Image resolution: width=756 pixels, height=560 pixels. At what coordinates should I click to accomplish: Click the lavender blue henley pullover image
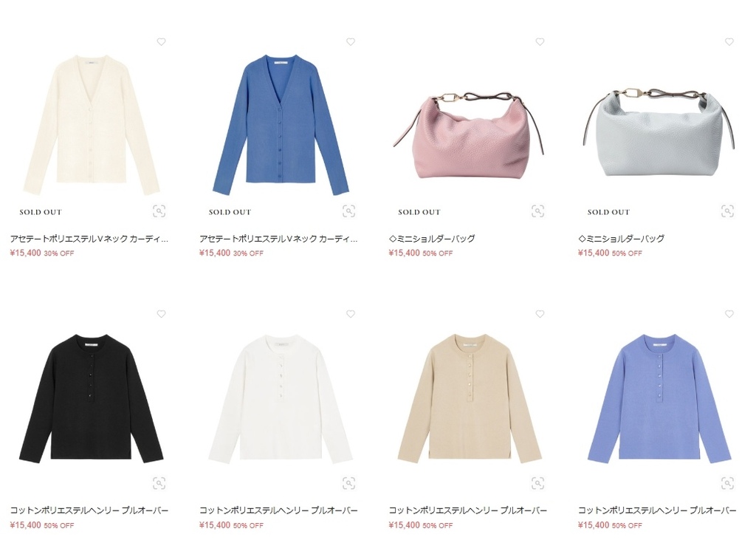tap(659, 397)
